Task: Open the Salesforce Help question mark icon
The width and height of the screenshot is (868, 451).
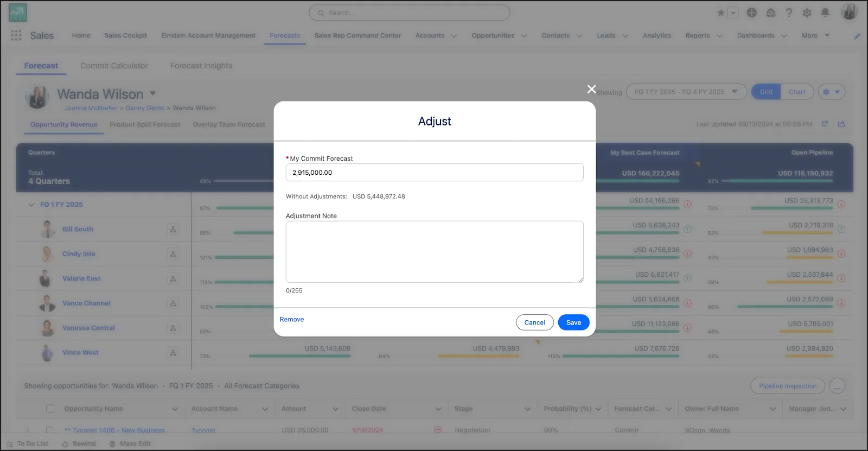Action: [789, 12]
